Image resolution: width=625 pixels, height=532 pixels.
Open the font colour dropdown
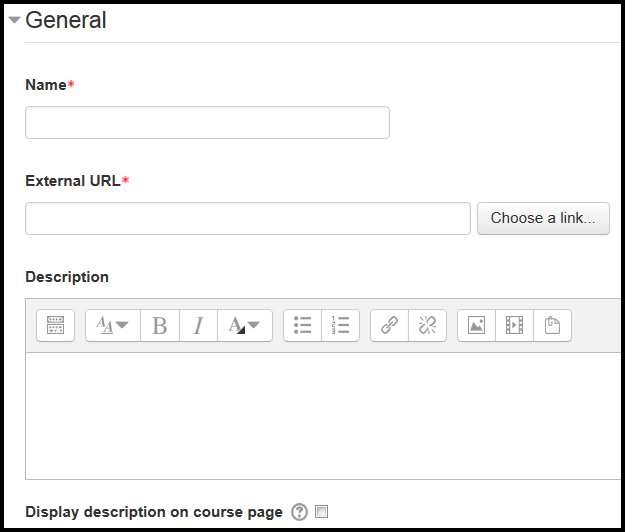245,325
